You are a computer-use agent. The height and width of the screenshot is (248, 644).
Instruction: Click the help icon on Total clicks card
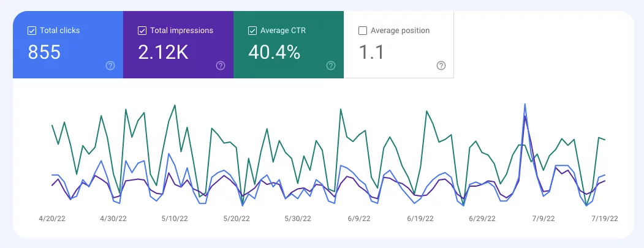(110, 66)
